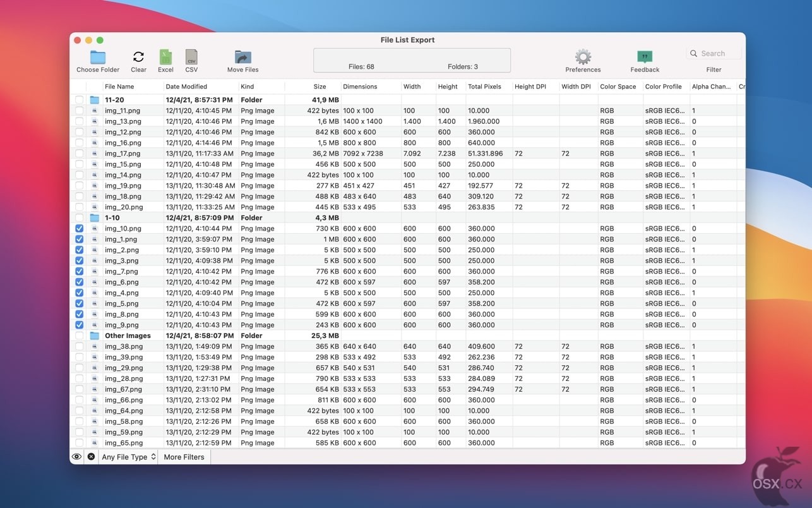Screen dimensions: 812x508
Task: Select the img_13.png file name
Action: tap(123, 121)
